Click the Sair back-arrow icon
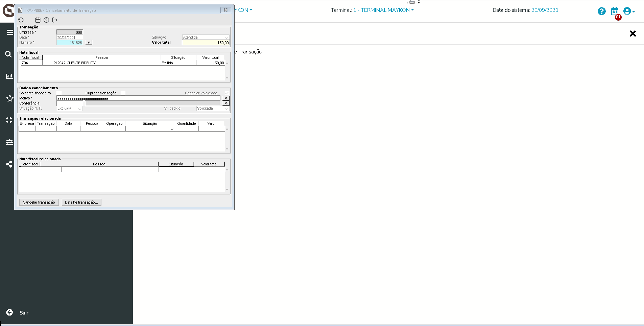Viewport: 644px width, 326px height. click(x=9, y=312)
